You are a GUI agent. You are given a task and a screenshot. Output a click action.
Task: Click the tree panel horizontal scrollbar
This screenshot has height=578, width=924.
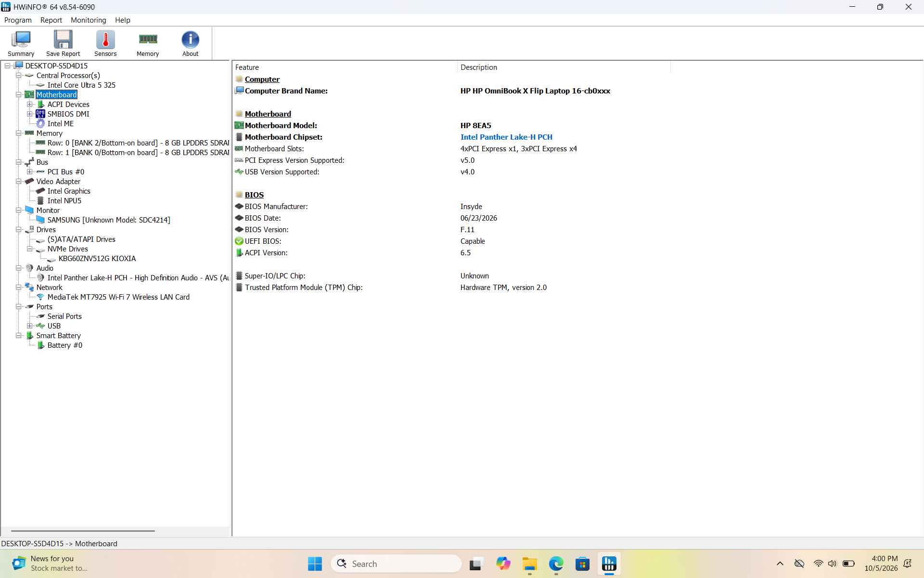pyautogui.click(x=83, y=531)
